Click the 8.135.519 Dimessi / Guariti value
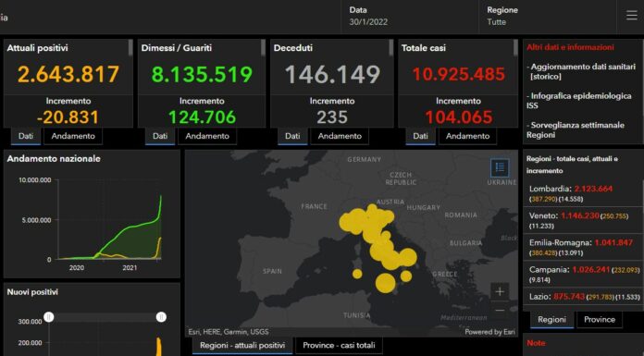The height and width of the screenshot is (356, 644). pos(202,74)
